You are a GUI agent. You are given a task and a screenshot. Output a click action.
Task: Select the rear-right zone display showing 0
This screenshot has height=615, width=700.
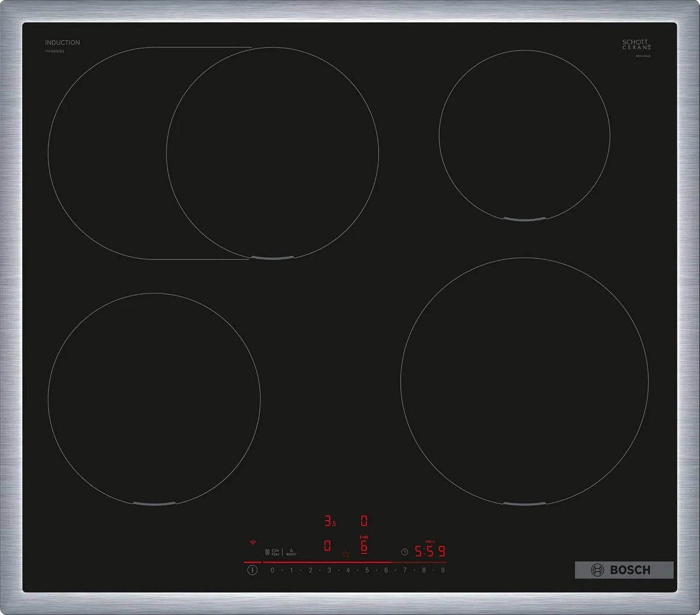pos(364,521)
